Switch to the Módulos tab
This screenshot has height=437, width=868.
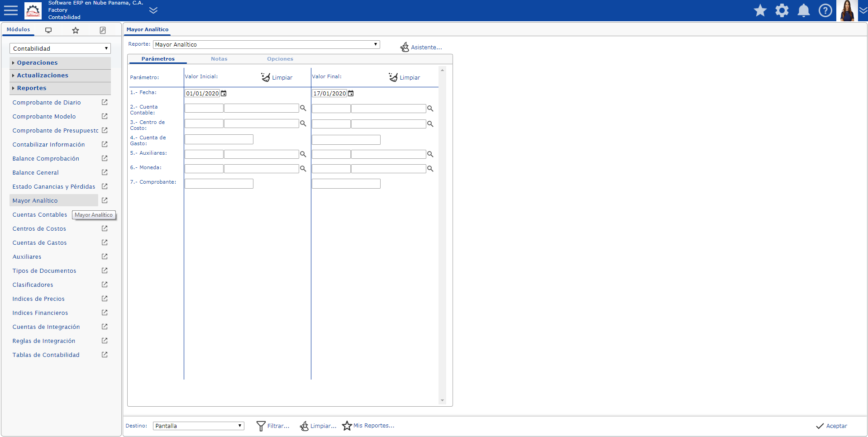click(18, 29)
